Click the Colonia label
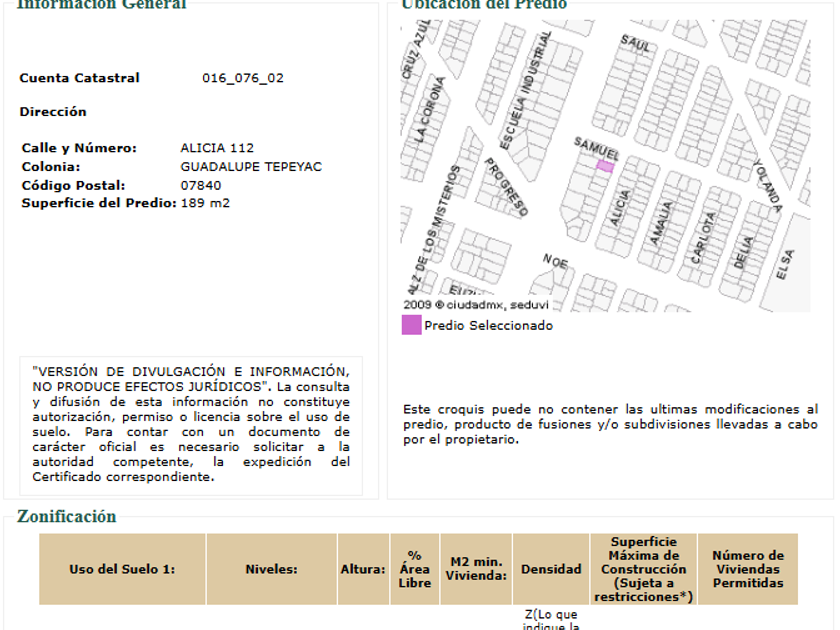Image resolution: width=840 pixels, height=630 pixels. click(x=51, y=167)
